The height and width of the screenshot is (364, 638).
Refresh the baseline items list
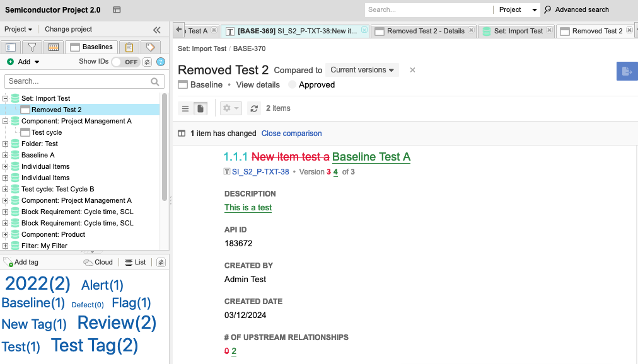point(254,108)
